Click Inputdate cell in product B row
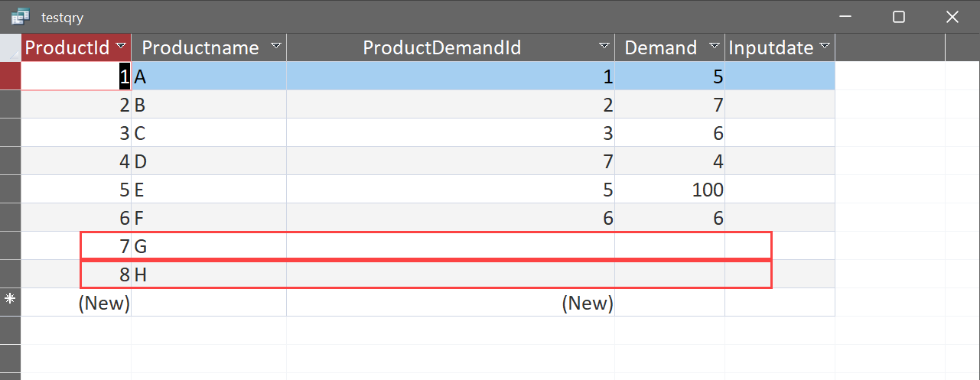This screenshot has height=380, width=980. 780,105
